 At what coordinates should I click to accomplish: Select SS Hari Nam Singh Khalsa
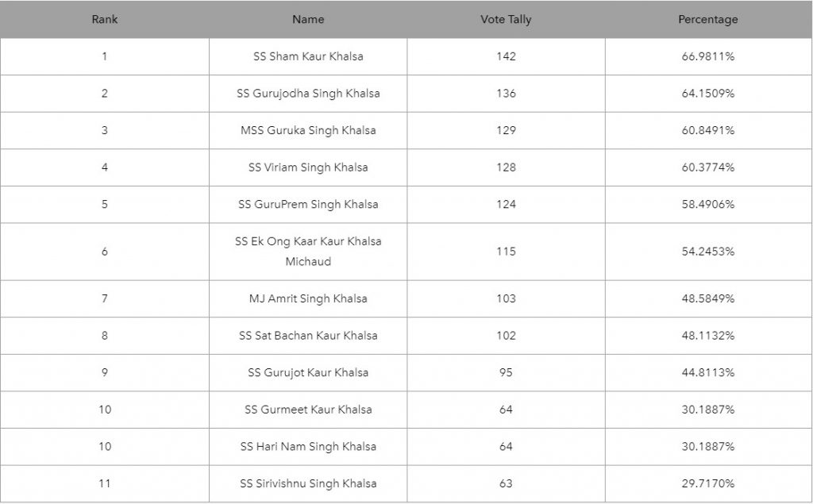click(308, 446)
